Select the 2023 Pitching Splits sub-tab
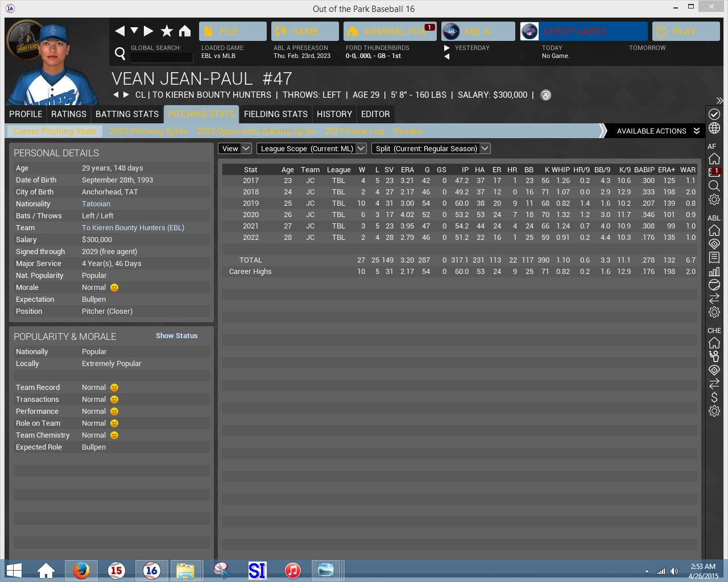728x582 pixels. 148,131
